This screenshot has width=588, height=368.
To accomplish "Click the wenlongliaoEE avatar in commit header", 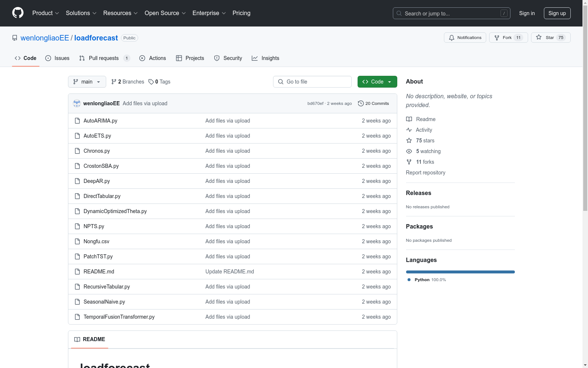I will coord(76,103).
